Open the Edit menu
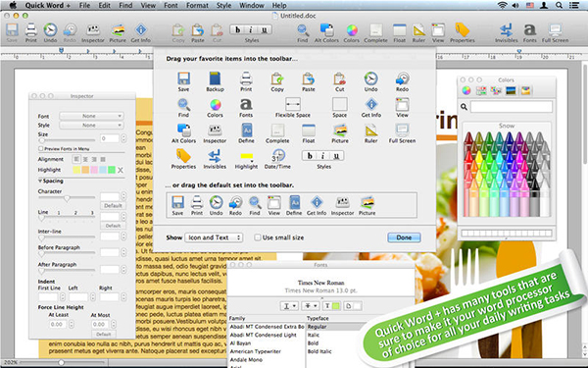 (104, 5)
